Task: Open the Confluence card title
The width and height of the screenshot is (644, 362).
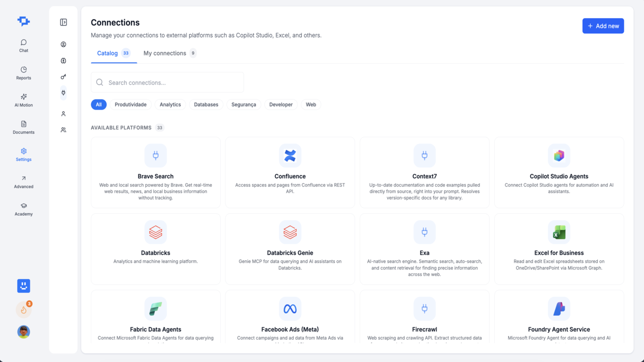Action: point(290,176)
